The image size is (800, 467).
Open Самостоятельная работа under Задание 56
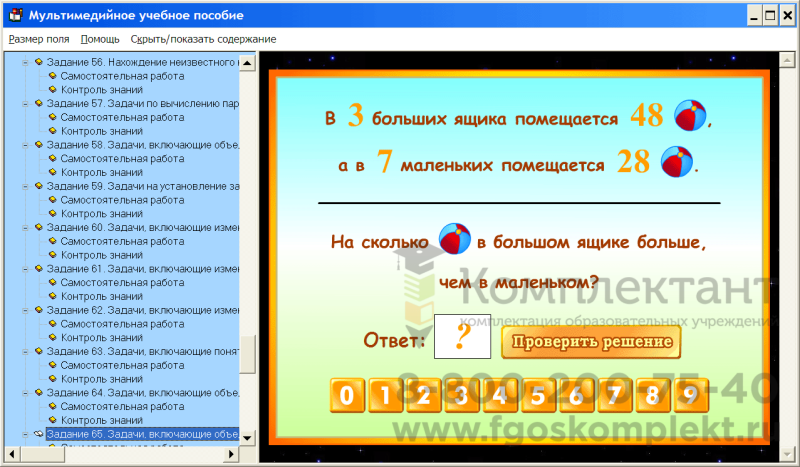point(122,76)
